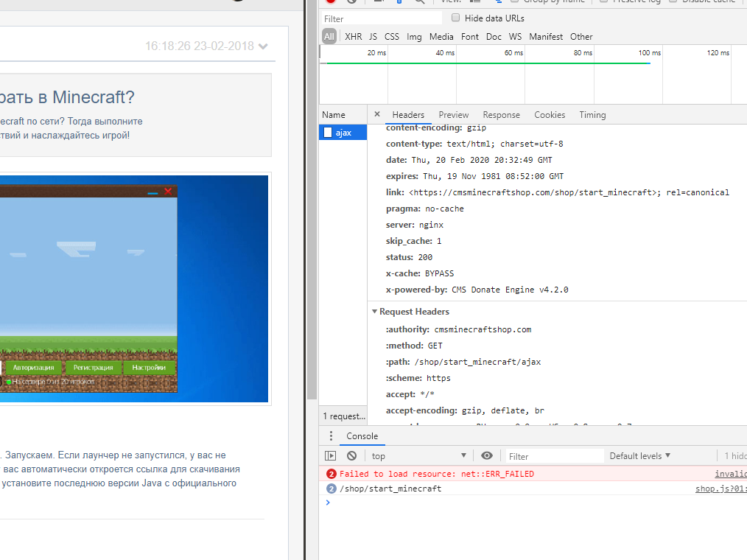Show the console sidebar panel

[331, 456]
